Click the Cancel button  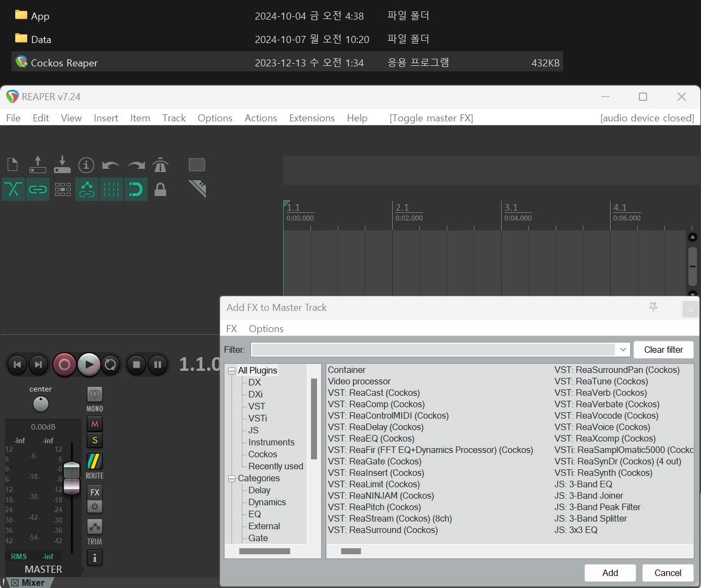tap(668, 573)
